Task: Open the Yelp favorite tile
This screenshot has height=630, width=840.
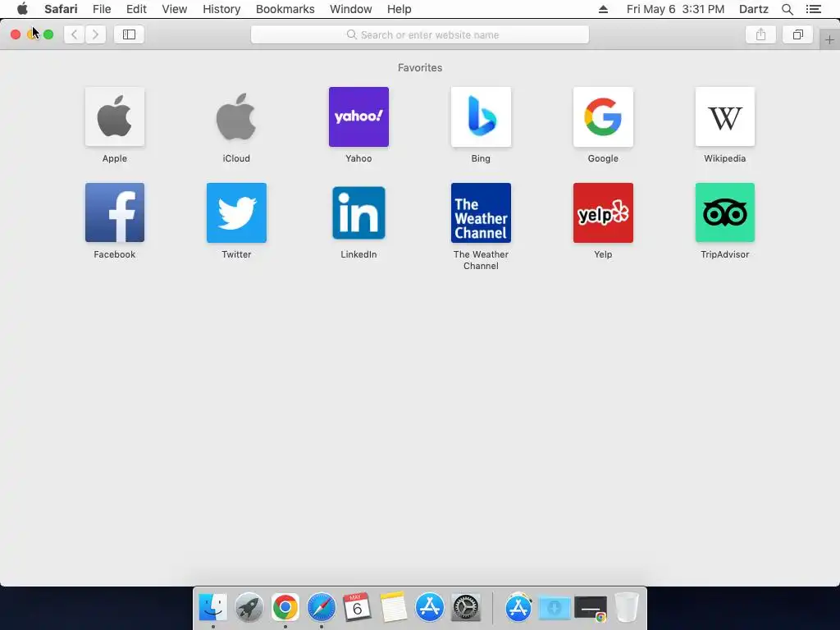Action: coord(603,212)
